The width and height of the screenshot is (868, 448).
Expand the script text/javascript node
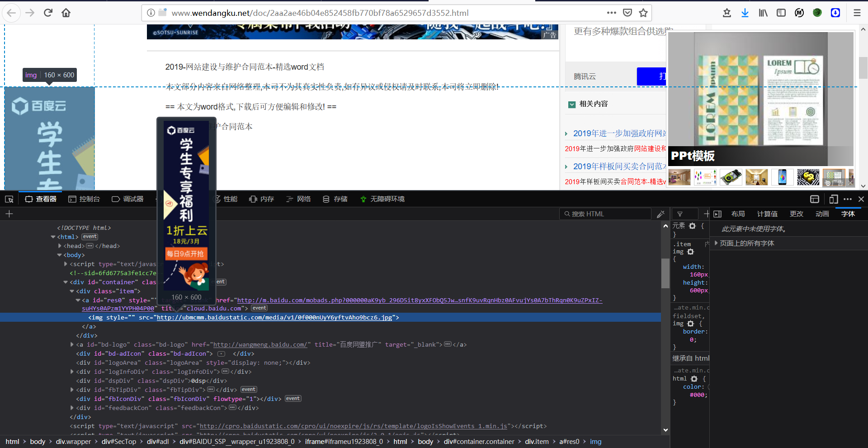[66, 264]
